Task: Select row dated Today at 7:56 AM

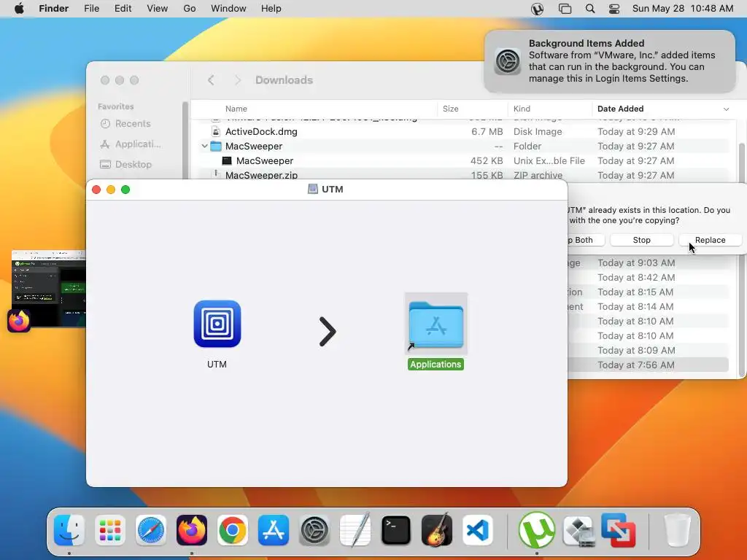Action: [648, 365]
